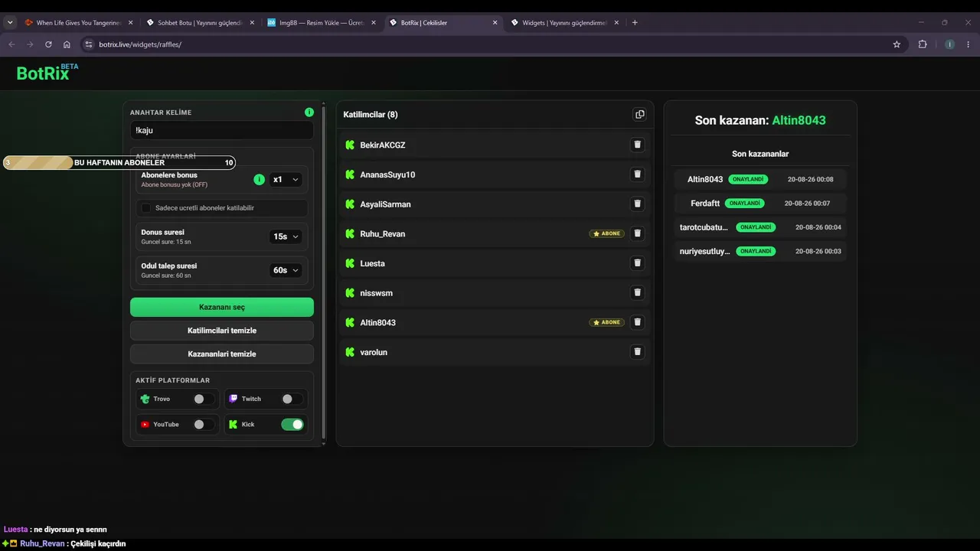The image size is (980, 551).
Task: Click the Kick icon beside BekirAKCGZ
Action: point(350,145)
